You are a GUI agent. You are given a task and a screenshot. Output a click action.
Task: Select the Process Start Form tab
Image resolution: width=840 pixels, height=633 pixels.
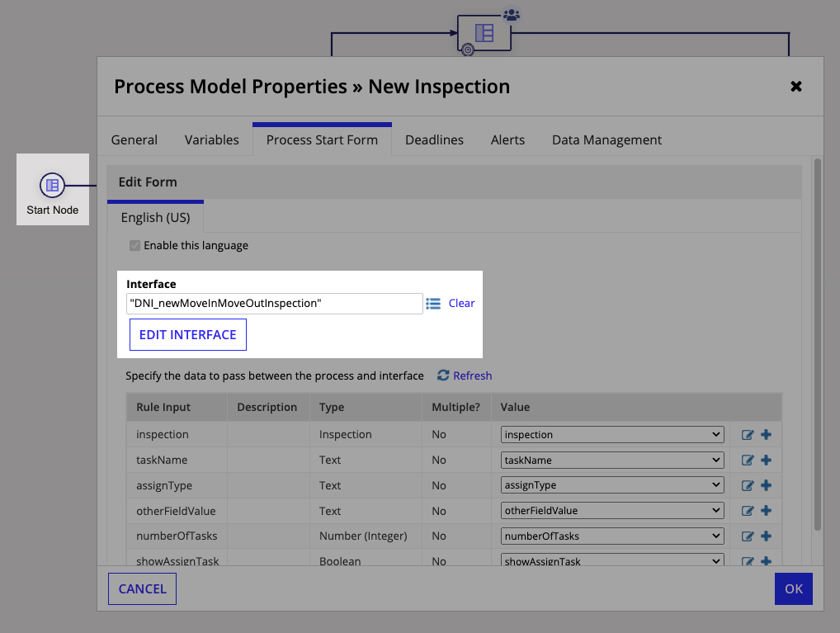tap(322, 140)
